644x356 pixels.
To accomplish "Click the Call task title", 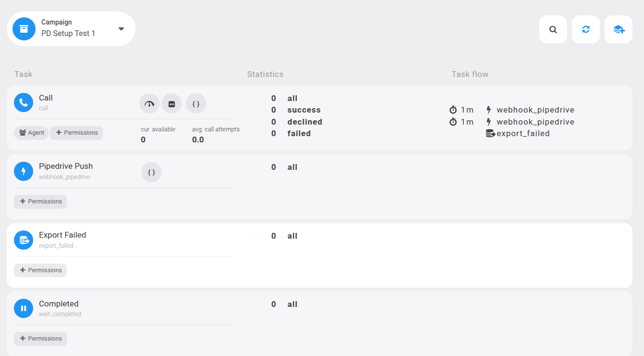I will (x=46, y=98).
